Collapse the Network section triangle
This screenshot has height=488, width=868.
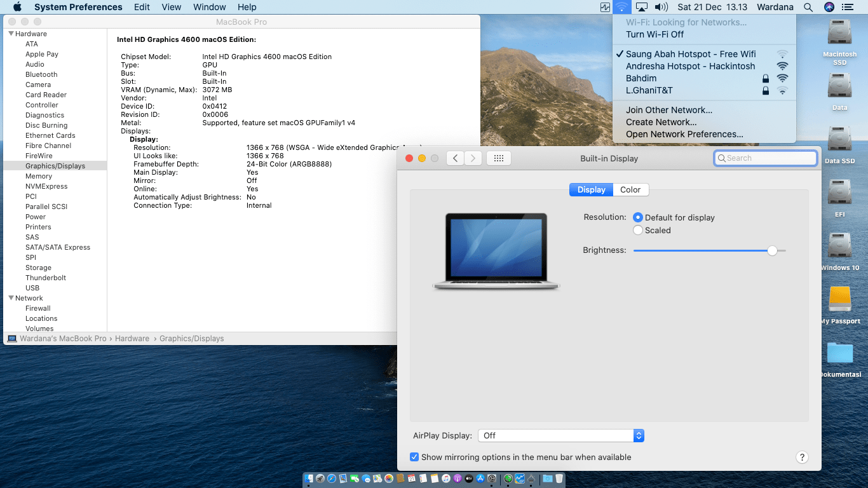(x=11, y=298)
